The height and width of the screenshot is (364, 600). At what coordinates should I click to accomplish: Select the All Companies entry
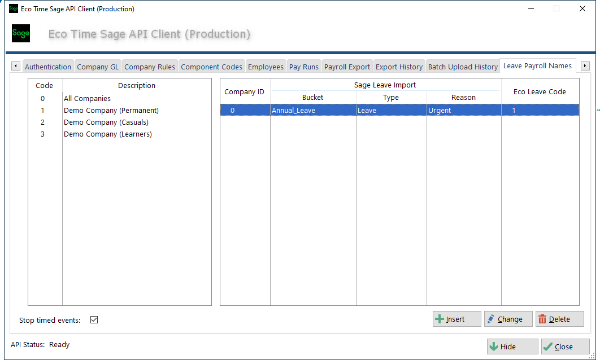(x=87, y=99)
